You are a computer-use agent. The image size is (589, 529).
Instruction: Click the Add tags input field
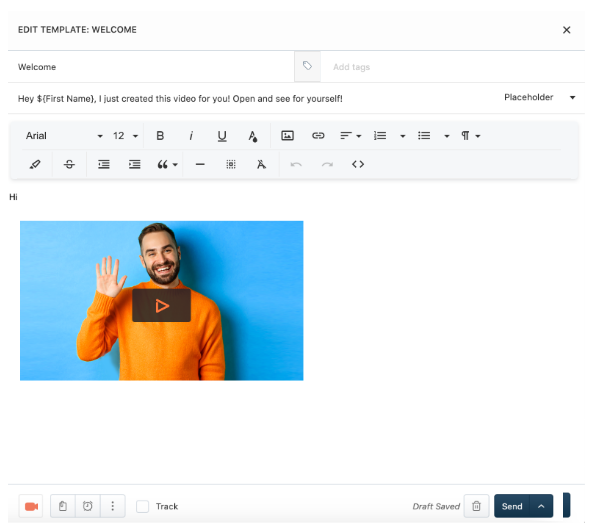[453, 67]
